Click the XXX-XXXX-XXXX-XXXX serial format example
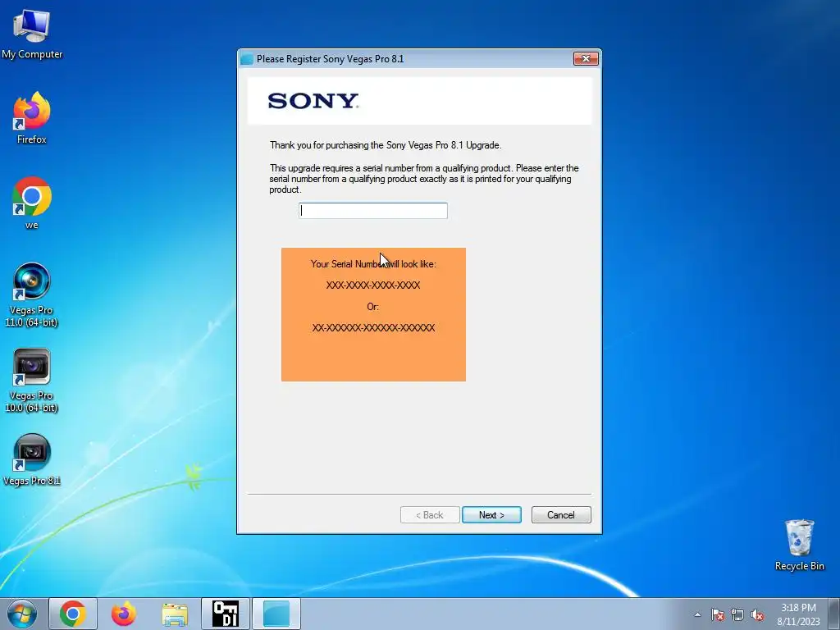Viewport: 840px width, 630px height. pos(373,285)
